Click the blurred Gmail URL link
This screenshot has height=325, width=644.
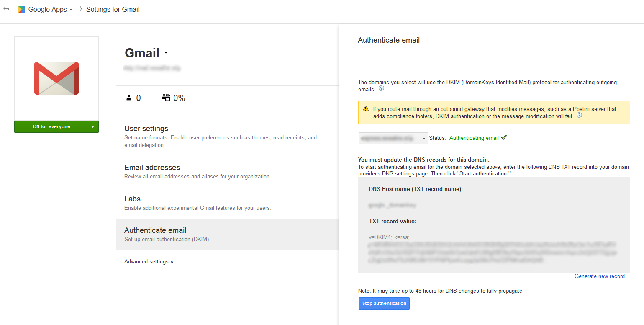pyautogui.click(x=152, y=67)
